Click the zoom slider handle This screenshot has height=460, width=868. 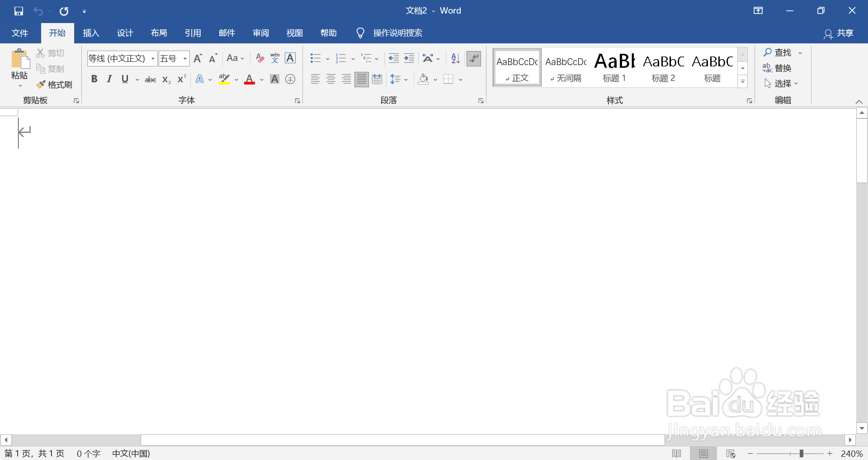[x=801, y=453]
